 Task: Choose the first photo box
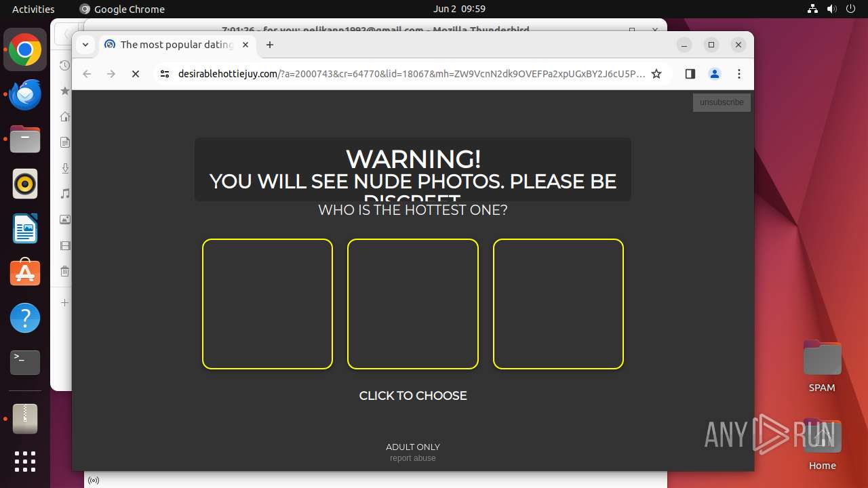click(267, 304)
